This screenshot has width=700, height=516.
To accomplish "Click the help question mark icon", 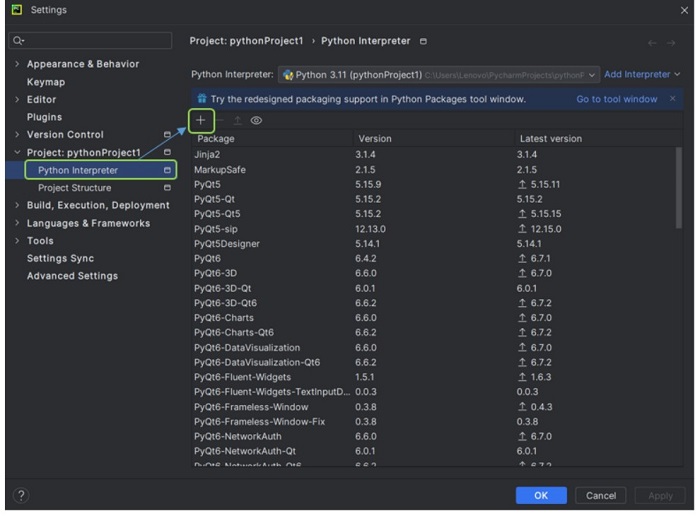I will pyautogui.click(x=21, y=496).
